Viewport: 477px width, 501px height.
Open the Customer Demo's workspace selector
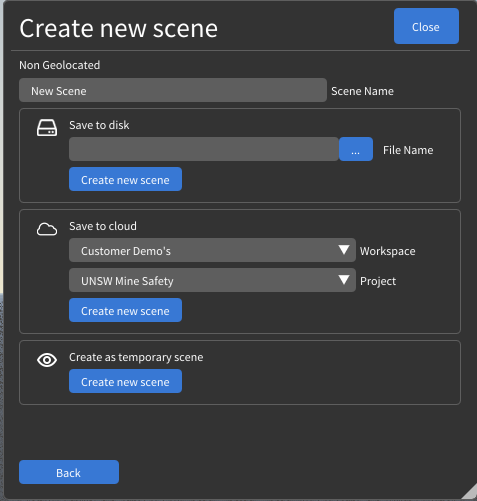coord(212,250)
